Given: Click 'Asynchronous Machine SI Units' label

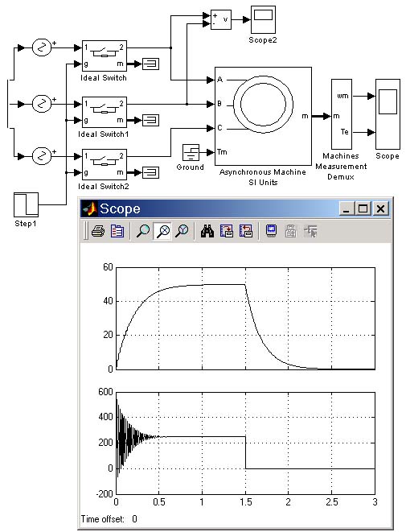Looking at the screenshot, I should tap(263, 177).
